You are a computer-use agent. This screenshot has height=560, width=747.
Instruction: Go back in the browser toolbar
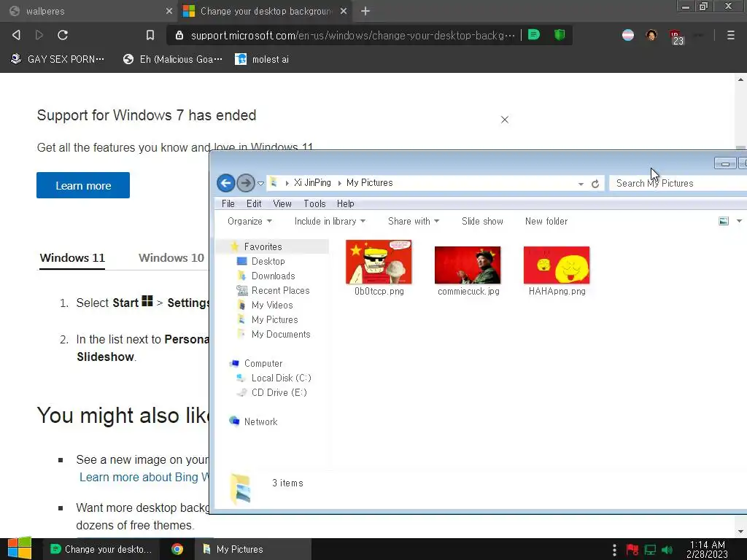16,35
